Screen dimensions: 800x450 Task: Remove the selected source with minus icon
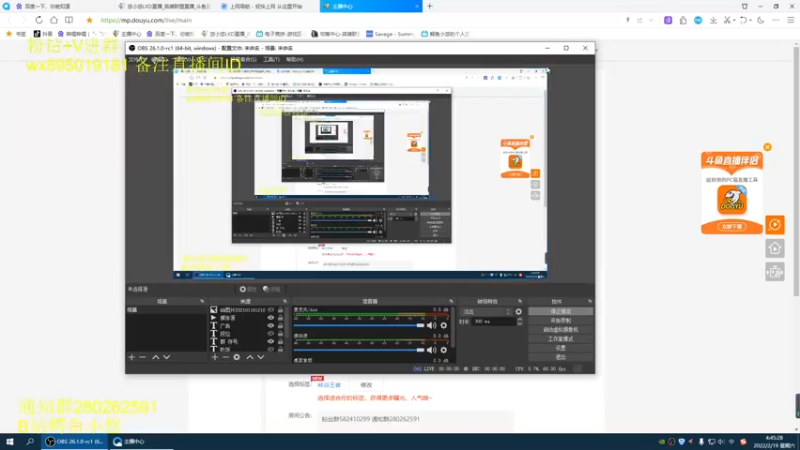[226, 357]
